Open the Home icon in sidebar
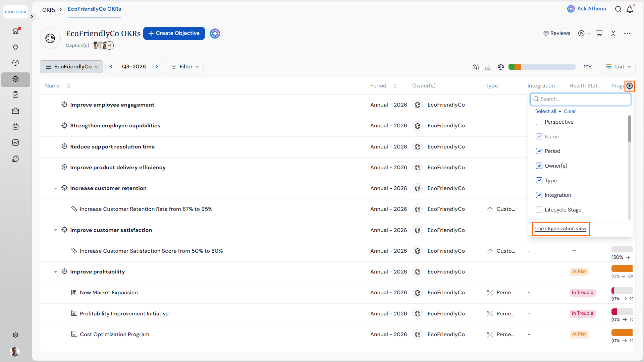Image resolution: width=644 pixels, height=362 pixels. pos(15,31)
